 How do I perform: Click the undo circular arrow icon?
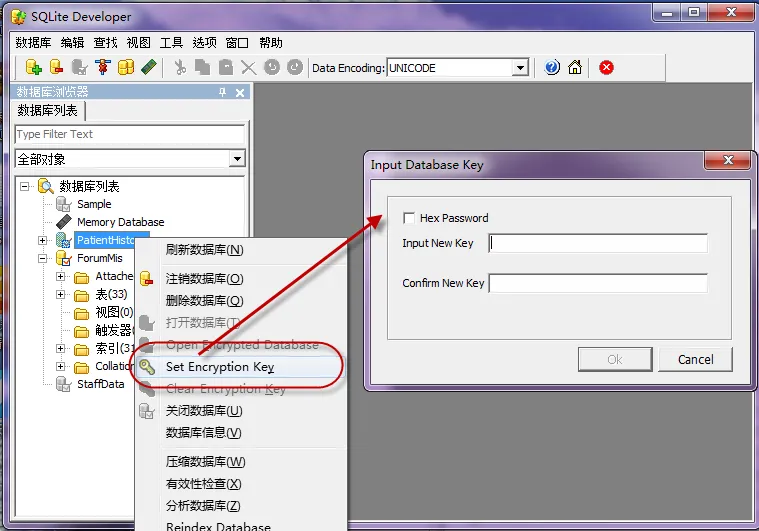tap(272, 67)
